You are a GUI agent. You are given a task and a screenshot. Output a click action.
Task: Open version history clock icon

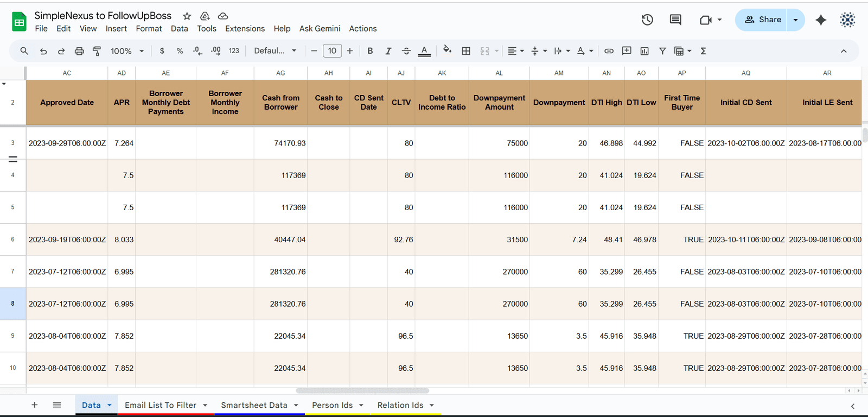(647, 20)
